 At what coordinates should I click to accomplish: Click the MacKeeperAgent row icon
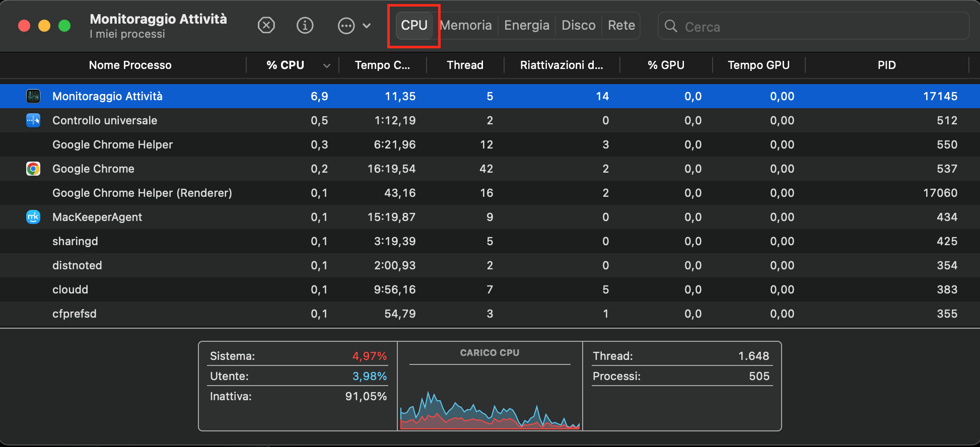tap(33, 217)
